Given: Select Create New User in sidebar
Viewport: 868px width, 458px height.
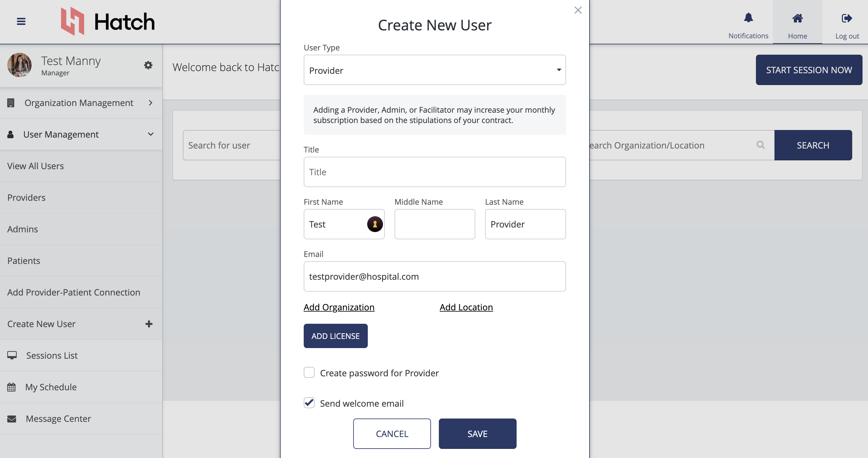Looking at the screenshot, I should click(81, 324).
